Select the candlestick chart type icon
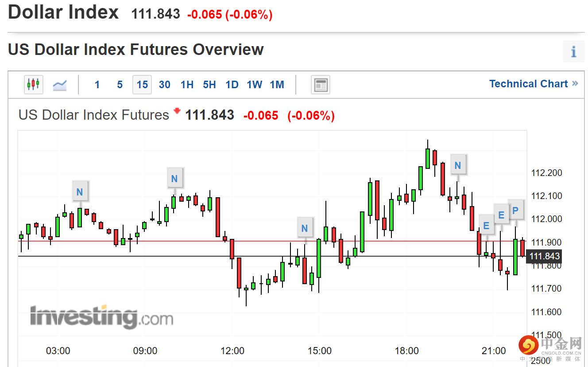The height and width of the screenshot is (367, 588). 33,84
